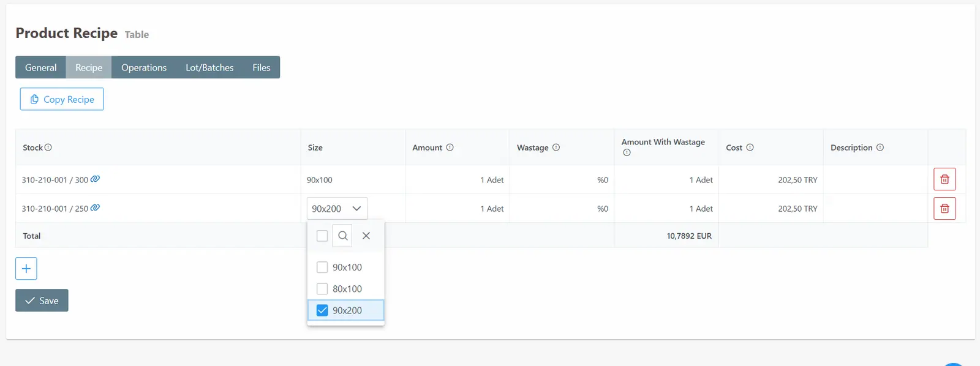Click the total 10,7892 EUR value
980x366 pixels.
[689, 236]
